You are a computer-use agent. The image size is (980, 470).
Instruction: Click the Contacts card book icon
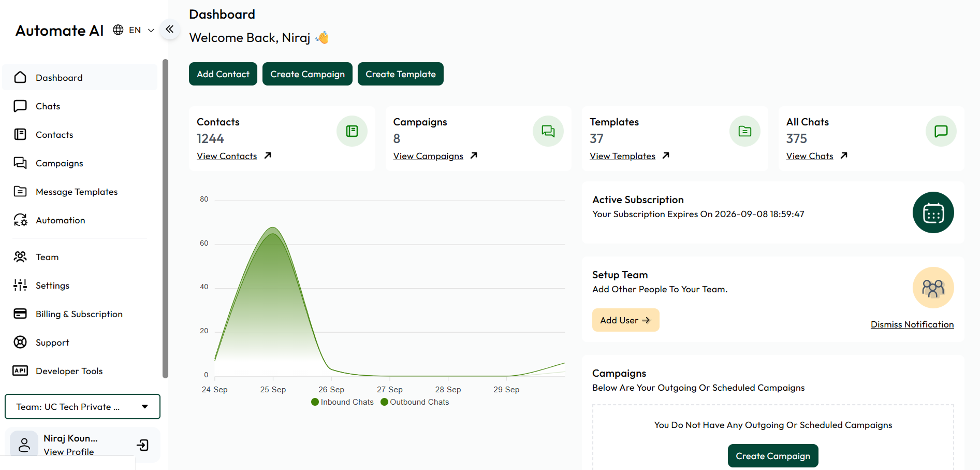(x=352, y=132)
